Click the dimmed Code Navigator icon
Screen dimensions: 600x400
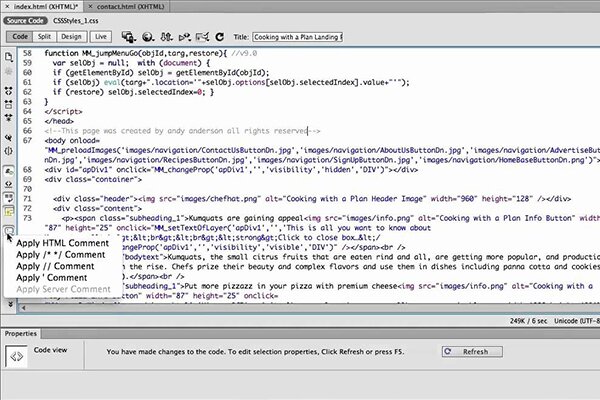coord(8,72)
